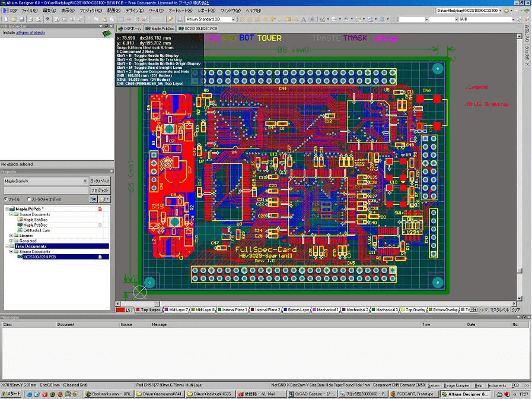Click the CAMtastic1.Cam file icon
Image resolution: width=532 pixels, height=399 pixels.
click(x=20, y=230)
